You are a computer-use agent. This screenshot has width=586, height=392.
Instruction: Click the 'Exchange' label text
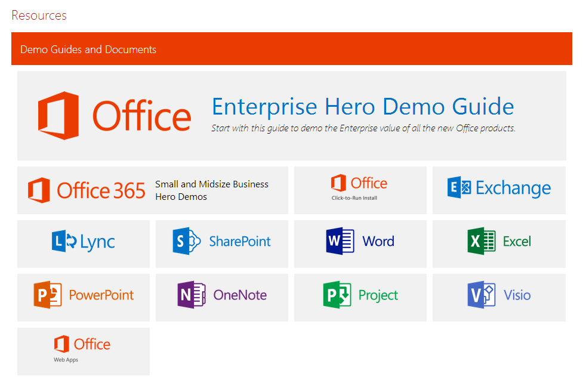coord(513,188)
